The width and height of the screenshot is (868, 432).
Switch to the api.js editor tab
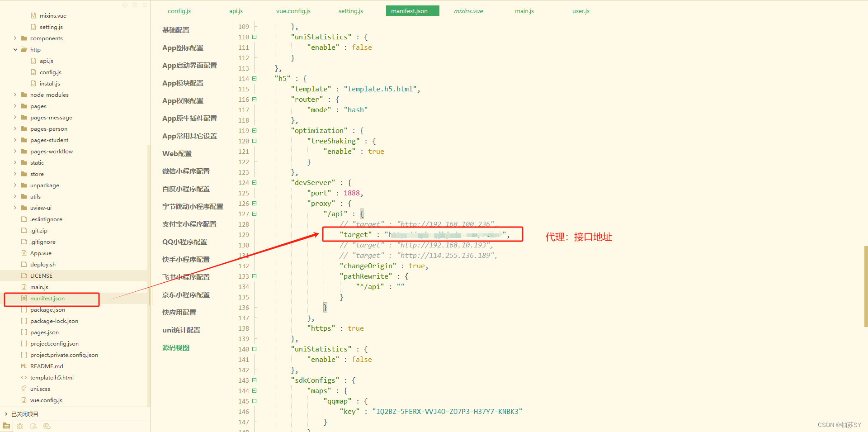pos(236,11)
